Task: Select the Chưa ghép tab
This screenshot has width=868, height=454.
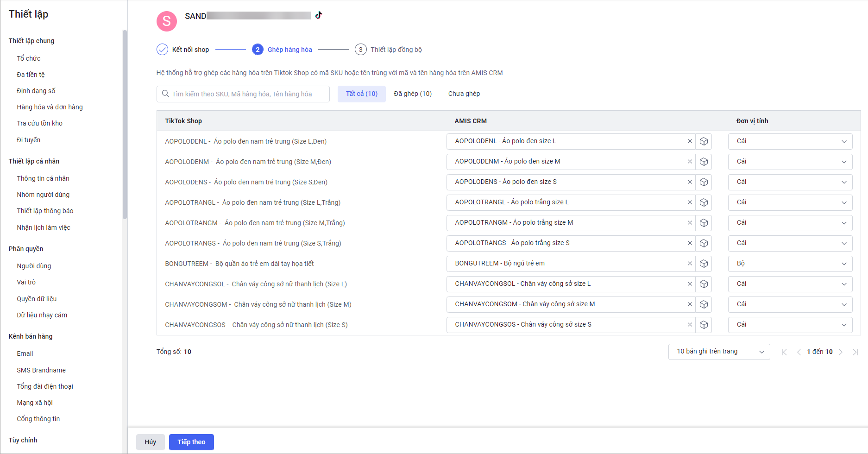Action: click(464, 94)
